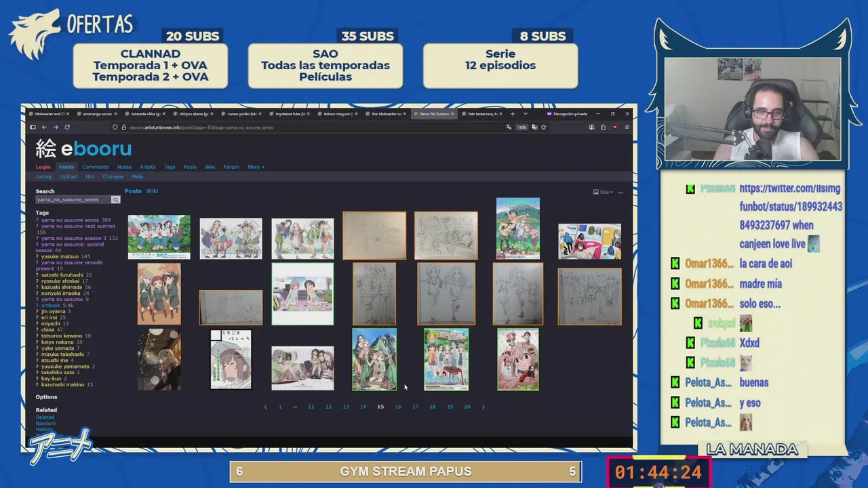Open the extensions puzzle icon
Screen dimensions: 868x488
point(603,127)
